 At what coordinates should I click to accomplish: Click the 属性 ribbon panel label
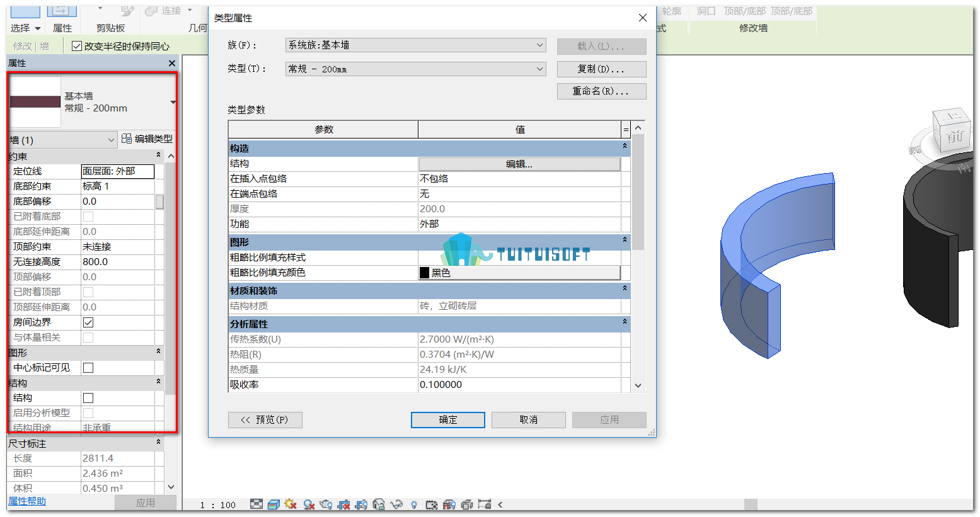pyautogui.click(x=62, y=28)
